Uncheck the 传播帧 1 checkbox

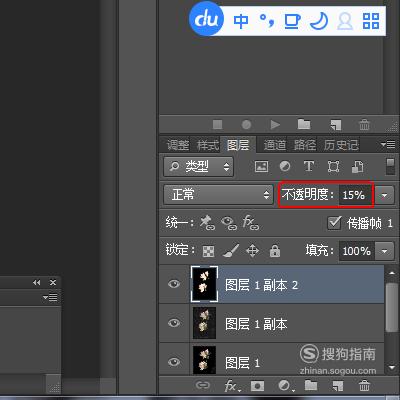(334, 223)
